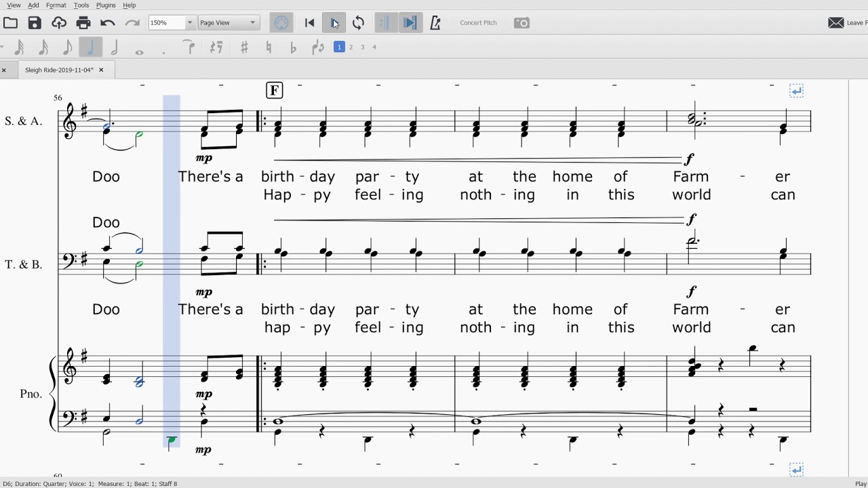Toggle the metronome
The height and width of the screenshot is (488, 868).
(435, 23)
